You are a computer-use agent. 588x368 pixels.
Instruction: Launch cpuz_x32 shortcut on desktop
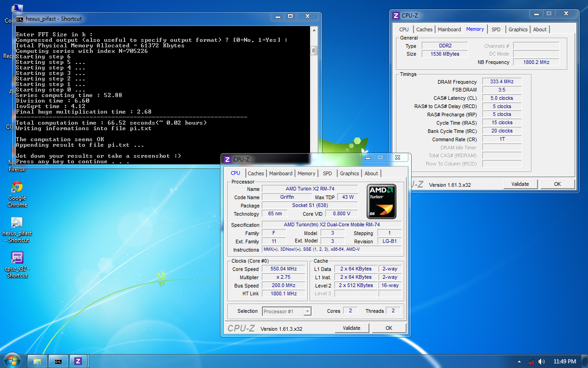click(17, 265)
